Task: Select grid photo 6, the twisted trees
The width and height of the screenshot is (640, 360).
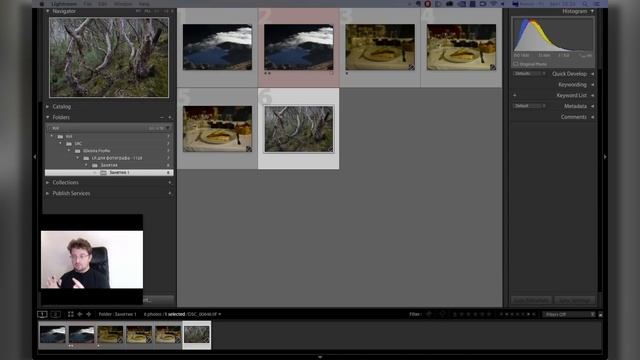Action: (x=298, y=129)
